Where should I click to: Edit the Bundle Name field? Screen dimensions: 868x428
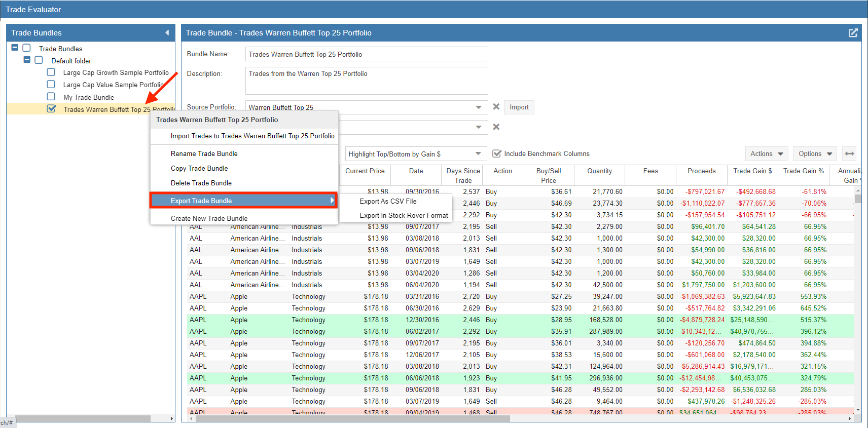coord(367,54)
